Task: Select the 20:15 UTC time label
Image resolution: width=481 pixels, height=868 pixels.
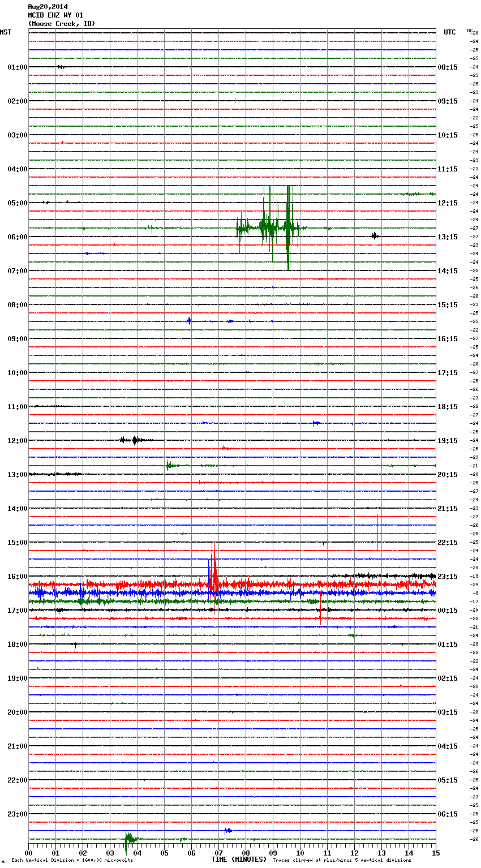Action: coord(448,475)
